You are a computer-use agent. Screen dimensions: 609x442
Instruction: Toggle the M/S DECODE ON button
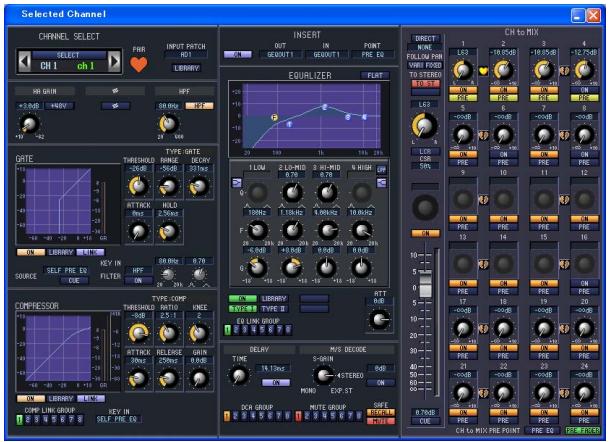click(x=380, y=383)
